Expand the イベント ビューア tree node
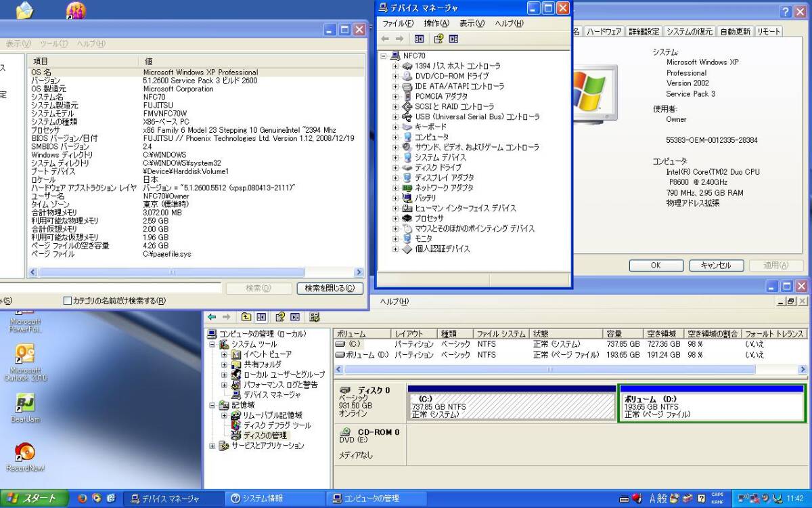This screenshot has width=812, height=508. click(224, 354)
